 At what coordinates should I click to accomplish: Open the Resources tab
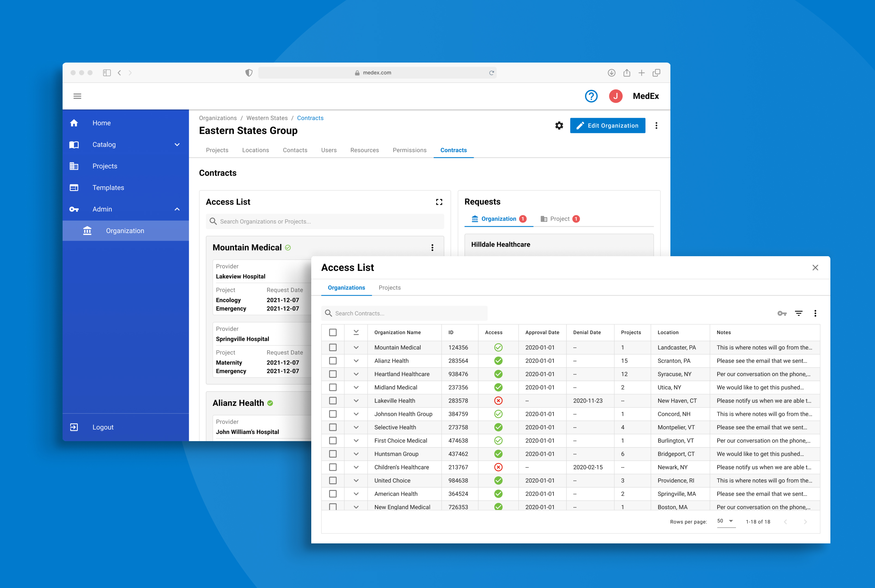364,150
